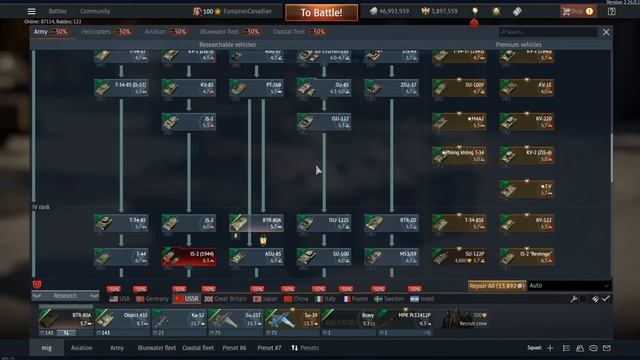This screenshot has width=640, height=360.
Task: Select premium KV-2 (ZiS-6) tank
Action: coord(527,156)
